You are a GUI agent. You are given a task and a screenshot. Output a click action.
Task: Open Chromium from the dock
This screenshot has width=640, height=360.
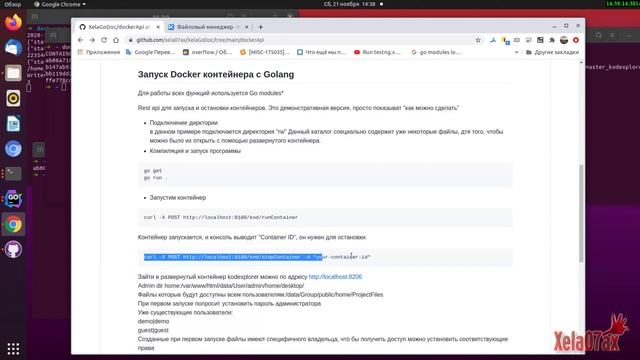(x=13, y=149)
